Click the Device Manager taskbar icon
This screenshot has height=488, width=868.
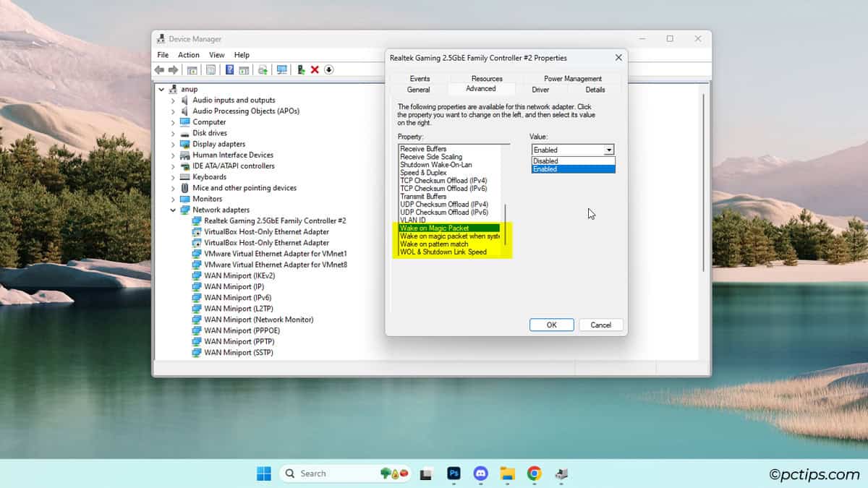[x=561, y=474]
